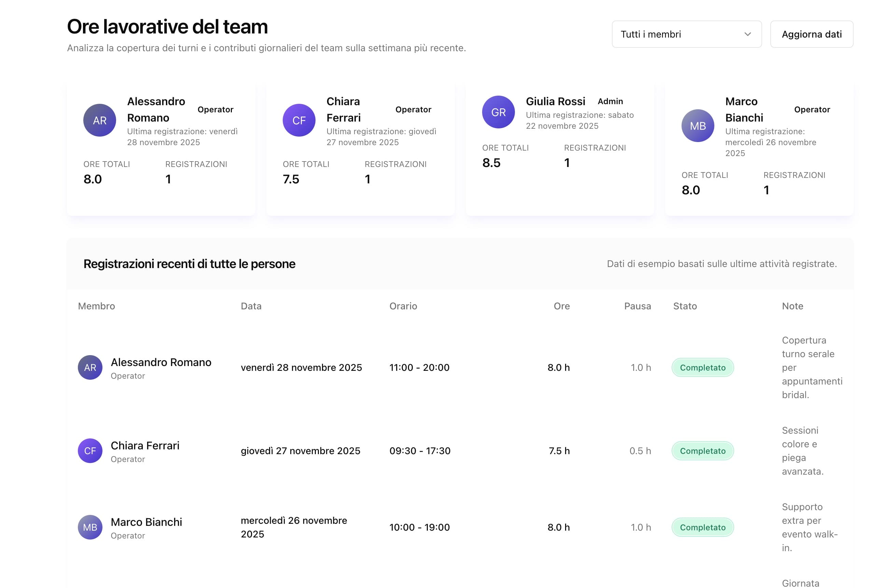Click Completato badge in Marco Bianchi's row

[x=702, y=527]
